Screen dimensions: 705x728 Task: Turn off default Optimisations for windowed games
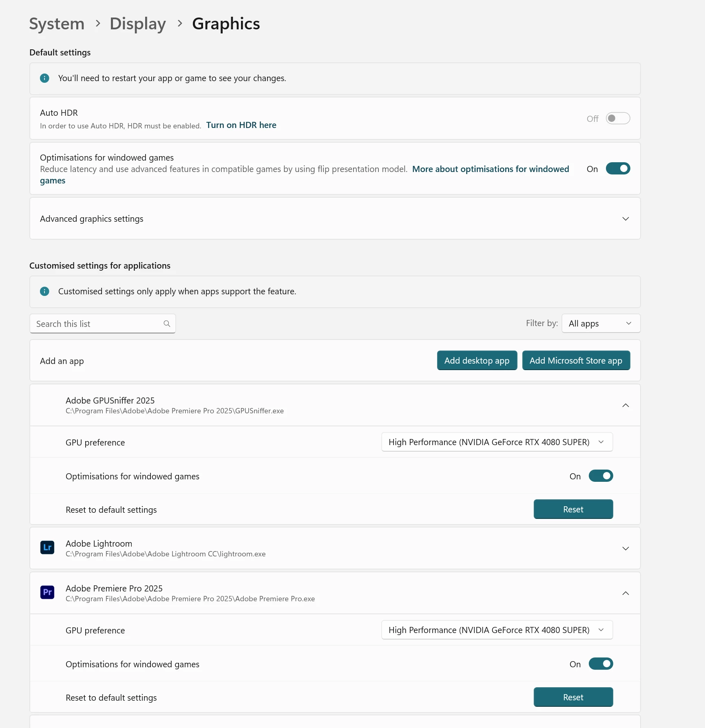click(618, 169)
